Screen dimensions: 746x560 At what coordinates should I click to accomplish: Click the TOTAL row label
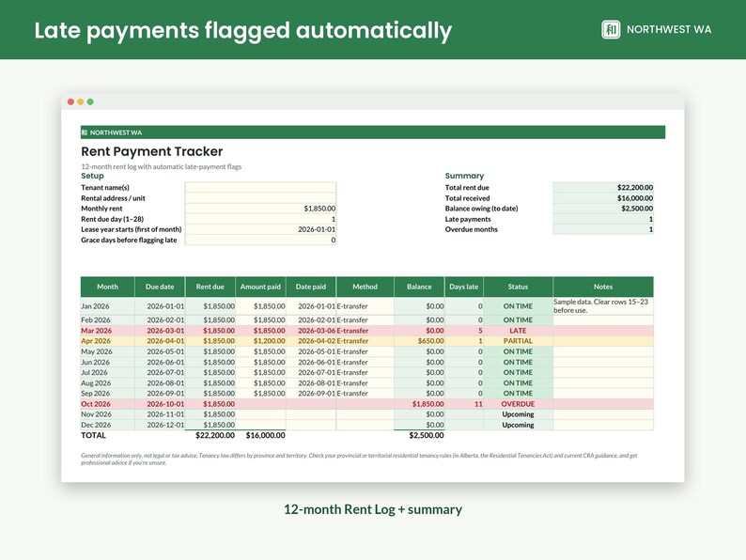(x=94, y=435)
